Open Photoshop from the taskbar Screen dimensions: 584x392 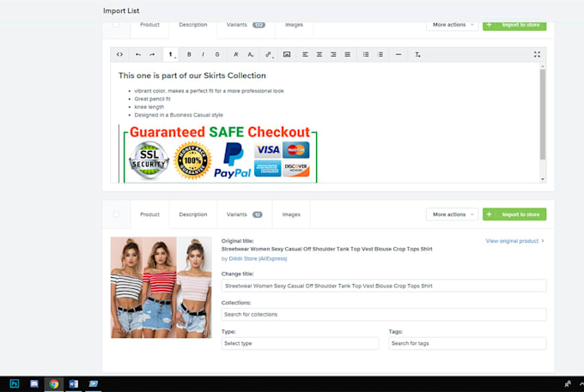[x=15, y=383]
